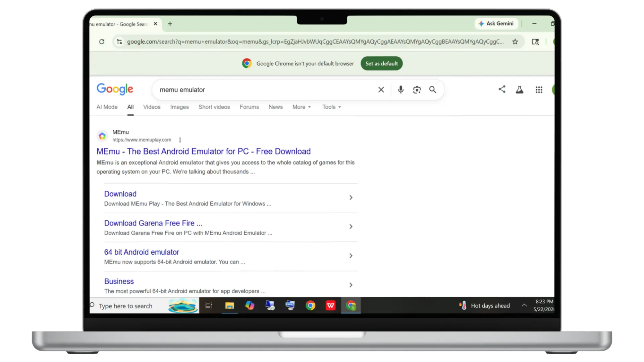Go to the Google logo homepage
Image resolution: width=644 pixels, height=362 pixels.
(115, 89)
